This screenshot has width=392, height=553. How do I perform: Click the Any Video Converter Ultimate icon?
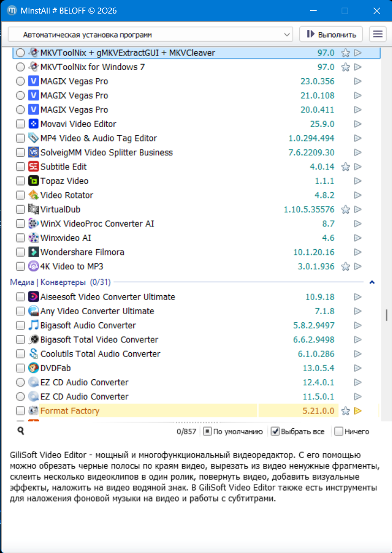pyautogui.click(x=33, y=311)
